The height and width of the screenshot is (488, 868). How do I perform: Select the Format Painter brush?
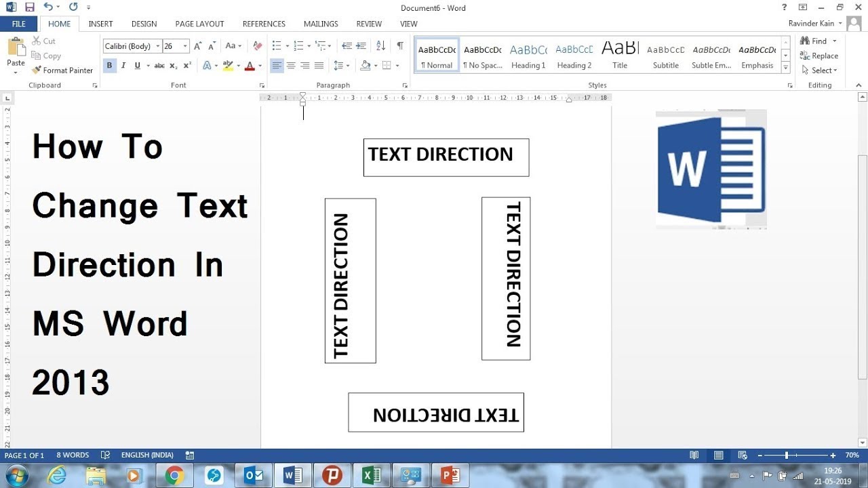(62, 70)
